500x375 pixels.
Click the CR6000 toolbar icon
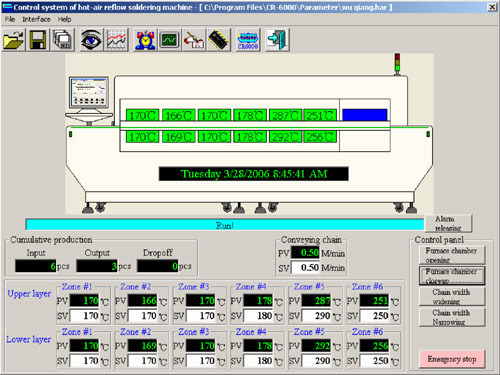click(x=248, y=40)
